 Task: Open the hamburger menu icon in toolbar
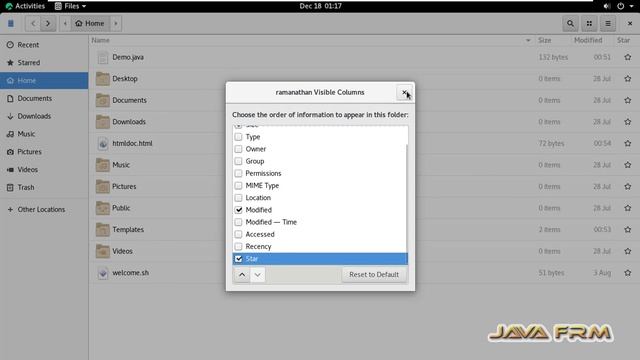(608, 24)
